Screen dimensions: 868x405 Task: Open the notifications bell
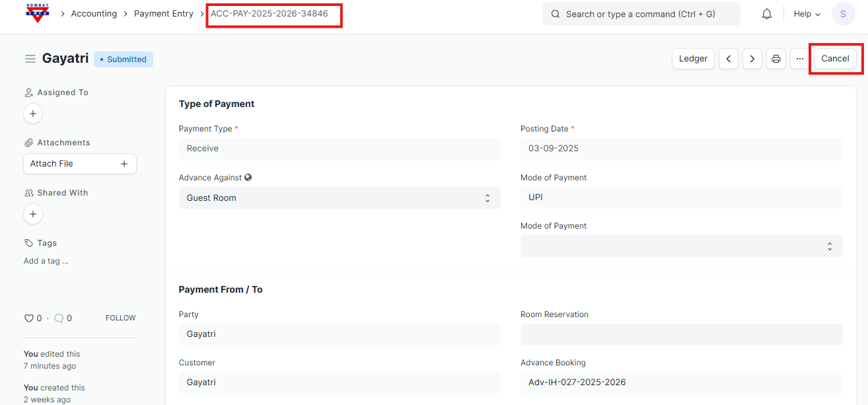coord(767,14)
